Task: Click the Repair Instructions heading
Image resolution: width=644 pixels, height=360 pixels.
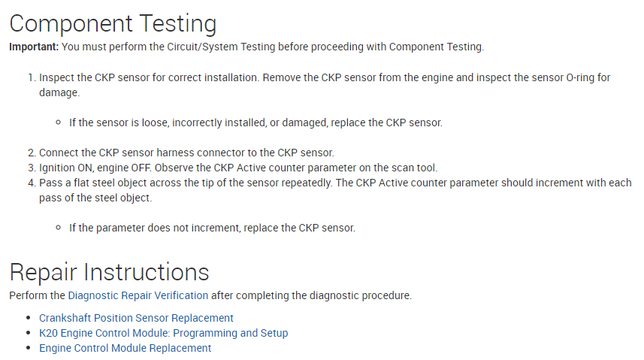Action: pyautogui.click(x=109, y=272)
